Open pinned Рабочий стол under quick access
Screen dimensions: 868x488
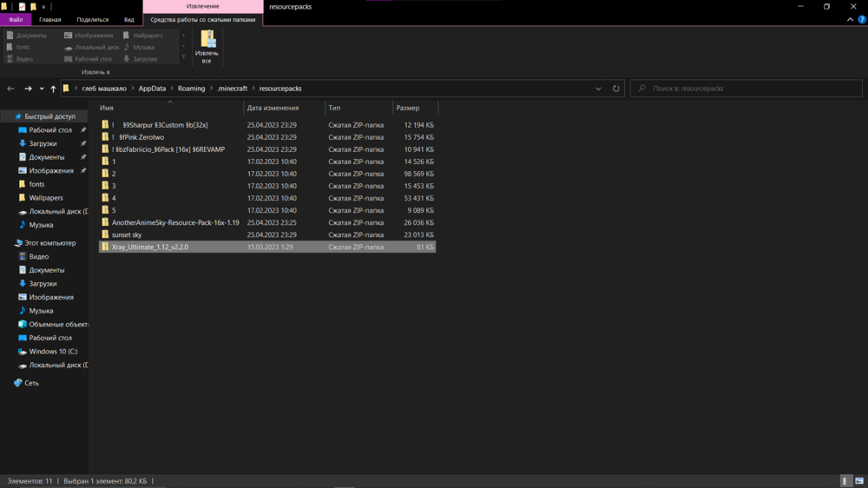pyautogui.click(x=50, y=130)
